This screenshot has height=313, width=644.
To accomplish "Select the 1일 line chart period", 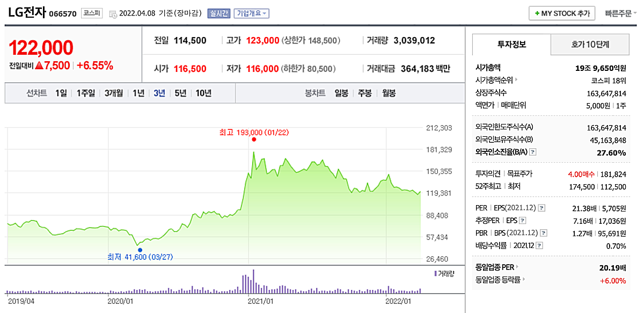I will pyautogui.click(x=61, y=93).
